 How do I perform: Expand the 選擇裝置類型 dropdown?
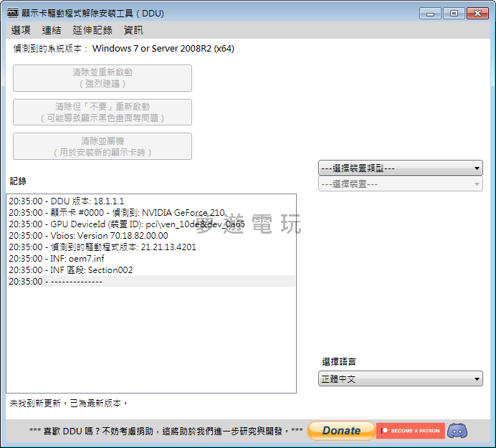tap(400, 168)
